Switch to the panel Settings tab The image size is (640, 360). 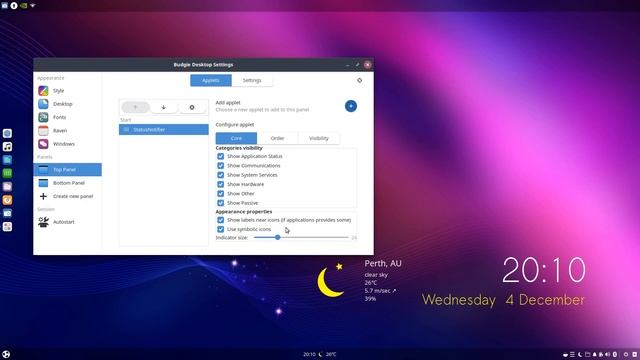[x=252, y=80]
